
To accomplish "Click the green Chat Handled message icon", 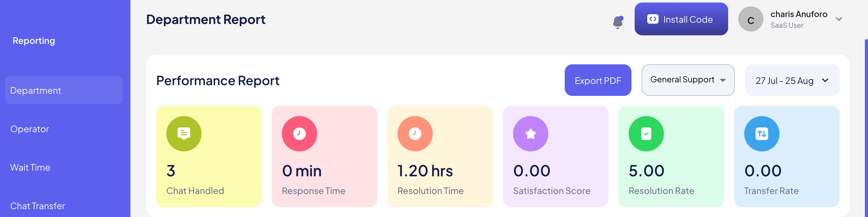I will [x=184, y=134].
